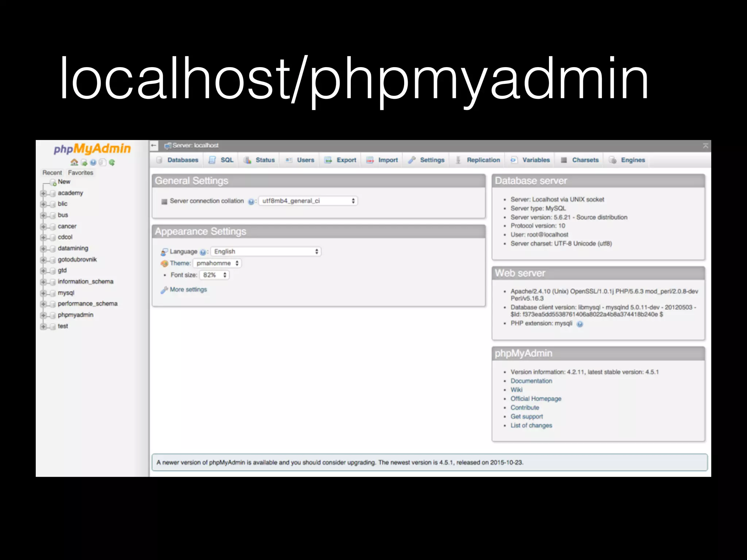Open the Wiki link
Image resolution: width=747 pixels, height=560 pixels.
click(x=516, y=390)
